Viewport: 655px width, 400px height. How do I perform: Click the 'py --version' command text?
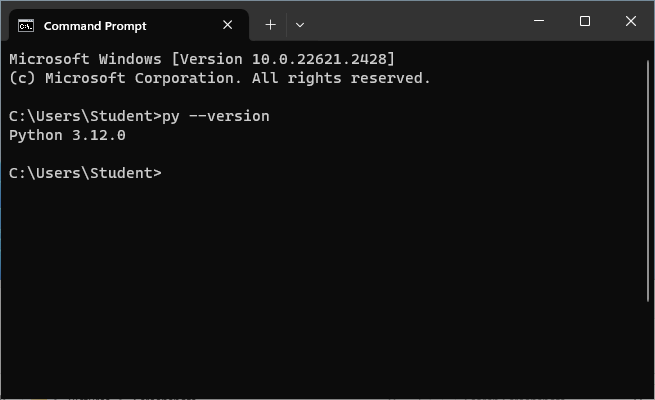tap(216, 116)
